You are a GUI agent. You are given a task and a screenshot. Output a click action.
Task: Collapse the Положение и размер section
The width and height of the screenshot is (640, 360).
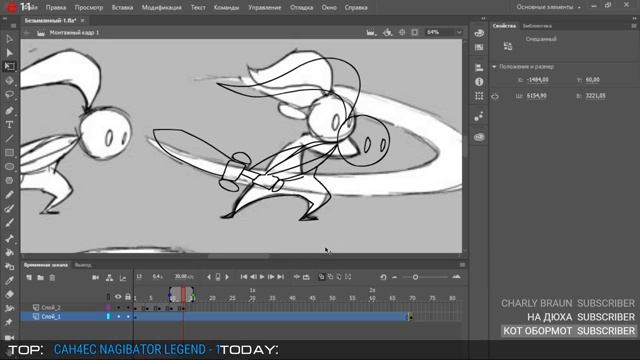coord(494,67)
